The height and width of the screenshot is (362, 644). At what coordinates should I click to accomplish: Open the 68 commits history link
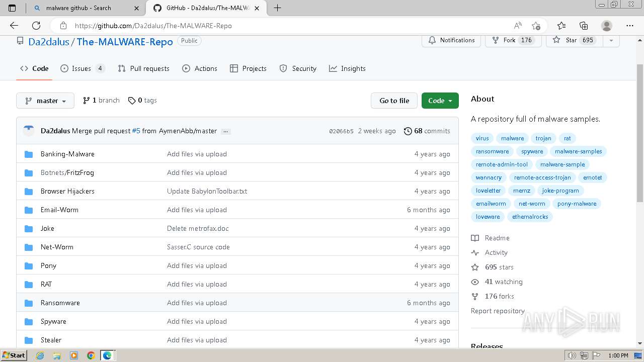(427, 131)
